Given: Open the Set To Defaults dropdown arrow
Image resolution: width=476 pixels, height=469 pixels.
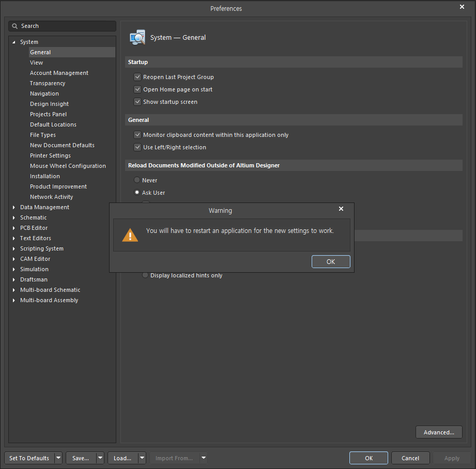Looking at the screenshot, I should pos(58,458).
